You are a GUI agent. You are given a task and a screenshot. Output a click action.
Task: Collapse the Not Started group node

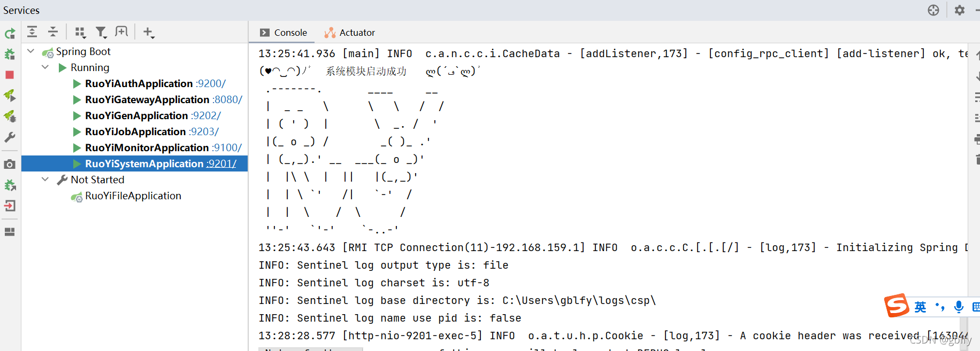(x=45, y=180)
